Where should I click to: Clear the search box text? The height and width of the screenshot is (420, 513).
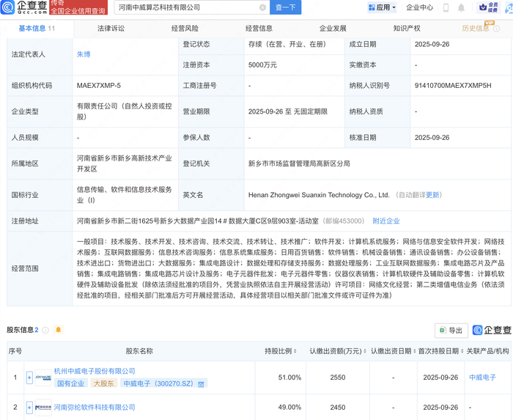coord(263,7)
